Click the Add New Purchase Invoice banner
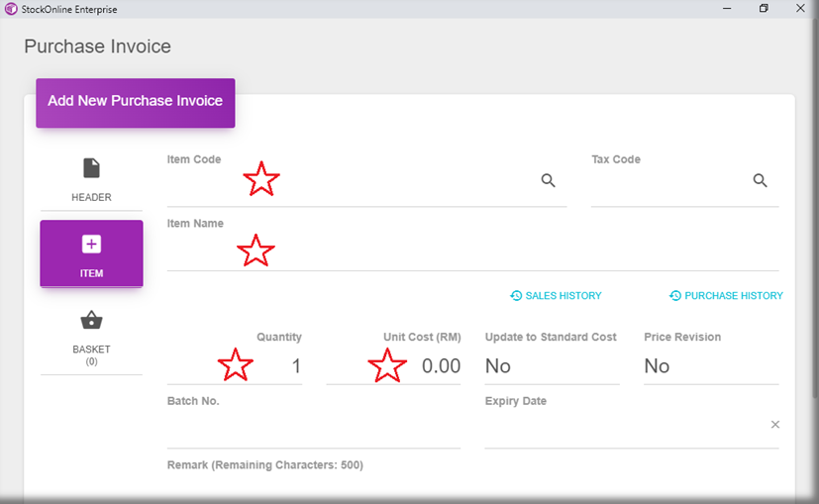The height and width of the screenshot is (504, 819). click(x=136, y=102)
